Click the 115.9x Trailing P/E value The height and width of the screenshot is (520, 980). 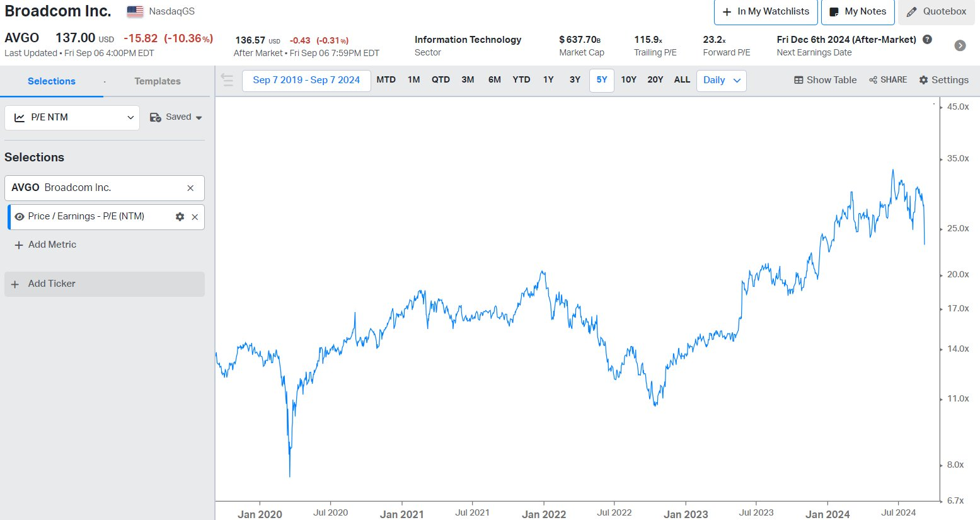pyautogui.click(x=648, y=39)
